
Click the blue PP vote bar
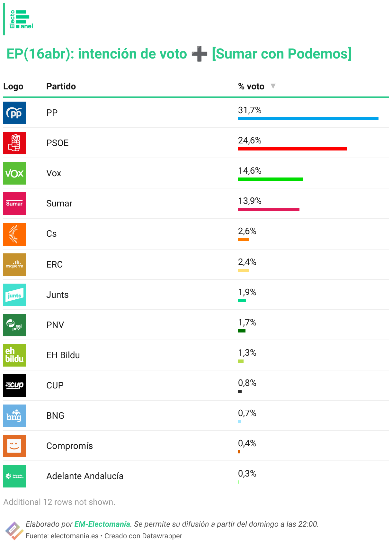pos(308,119)
